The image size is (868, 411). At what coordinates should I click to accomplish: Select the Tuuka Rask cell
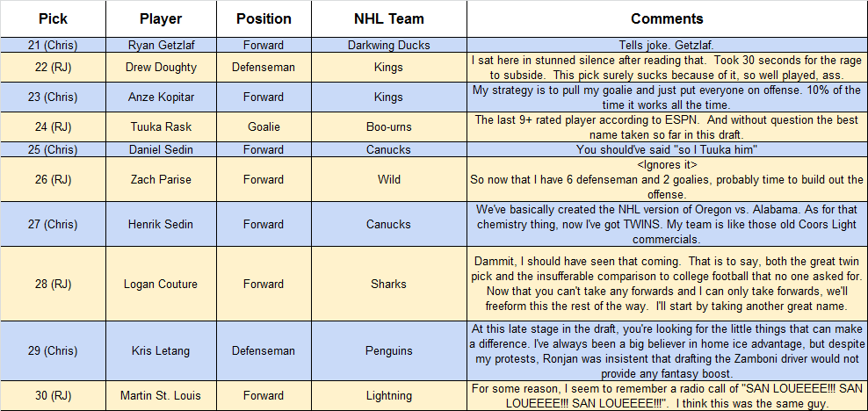pos(161,127)
